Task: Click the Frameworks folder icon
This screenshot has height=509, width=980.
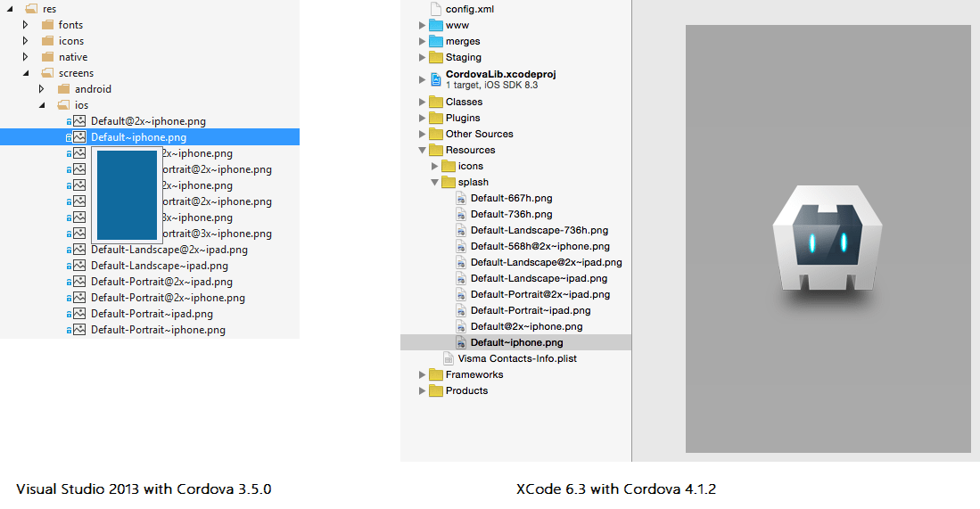Action: point(436,374)
